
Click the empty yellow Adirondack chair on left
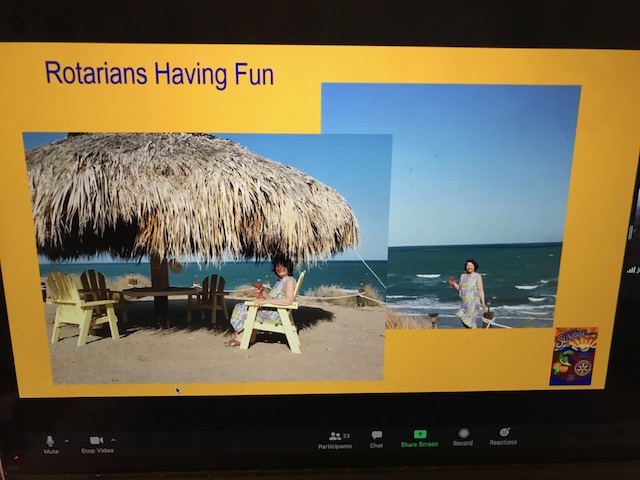coord(82,306)
